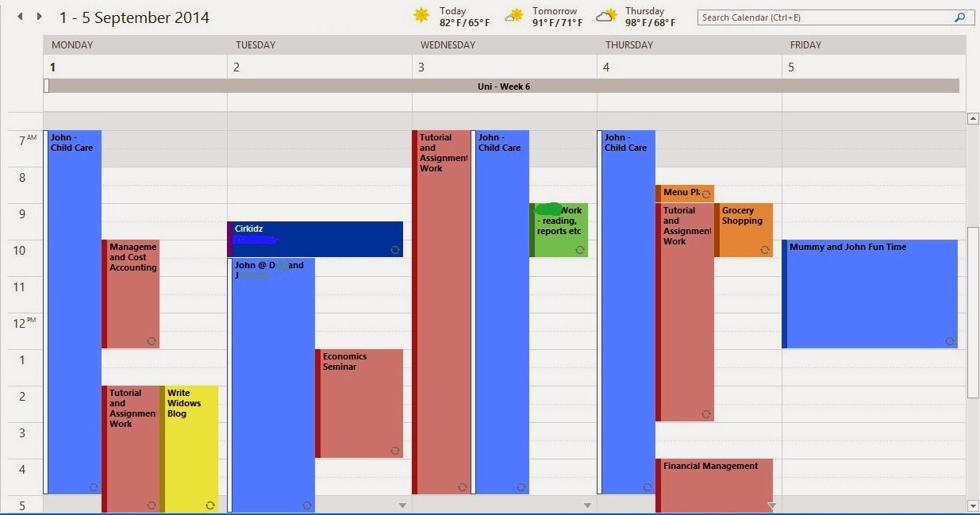Select the Tuesday day header
980x515 pixels.
(x=320, y=45)
